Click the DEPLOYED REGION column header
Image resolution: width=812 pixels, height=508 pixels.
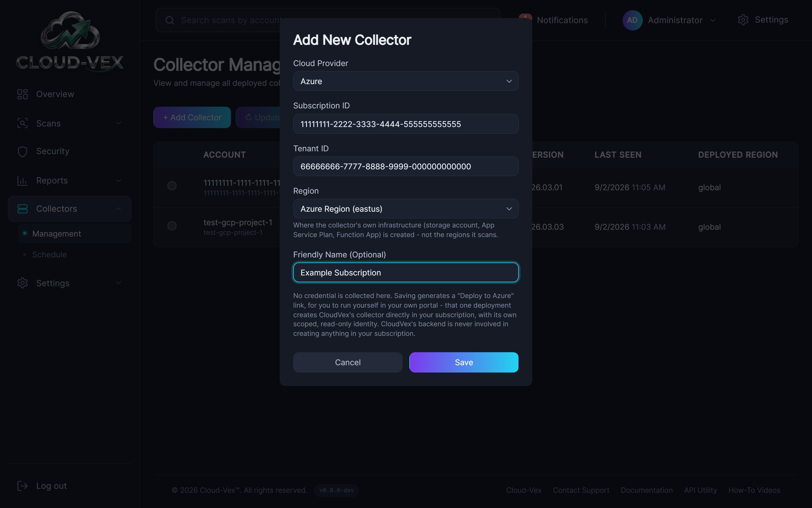coord(738,155)
